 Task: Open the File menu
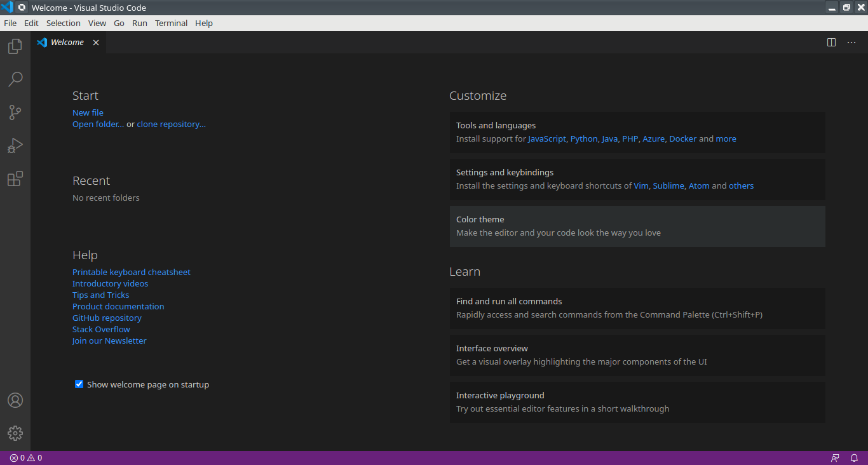(x=10, y=23)
